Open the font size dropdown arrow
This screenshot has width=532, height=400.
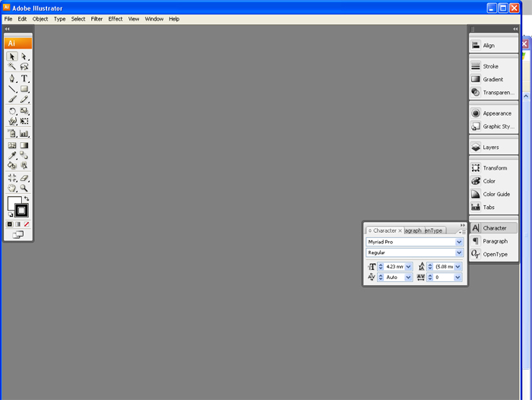[x=409, y=267]
